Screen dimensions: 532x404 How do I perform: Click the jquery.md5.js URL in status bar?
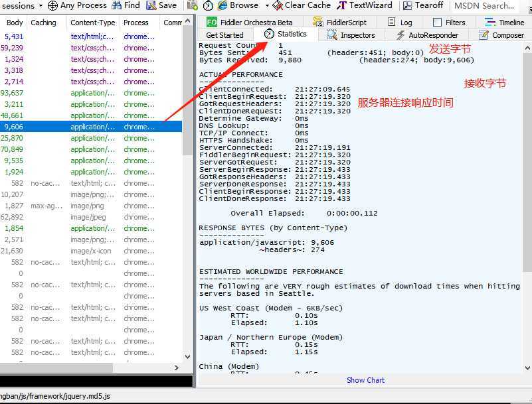click(x=55, y=396)
